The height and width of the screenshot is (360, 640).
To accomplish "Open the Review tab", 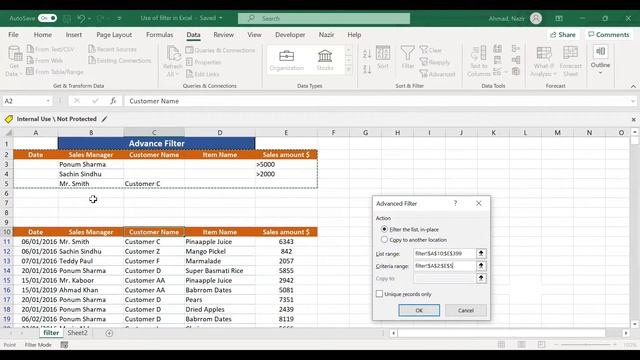I will [x=224, y=35].
